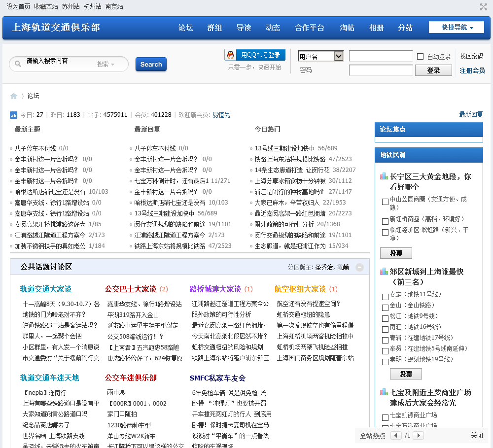Open SMFC私家车友会 board
The width and height of the screenshot is (493, 448).
(217, 378)
